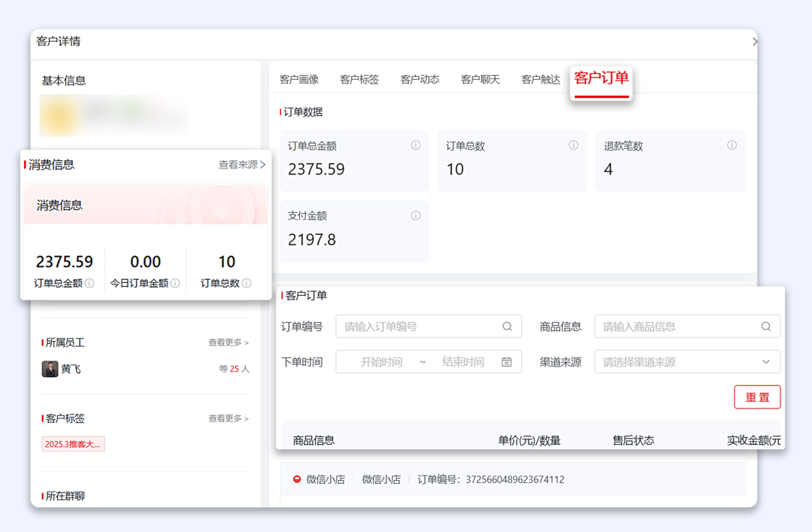Click the 重置 reset button
This screenshot has width=812, height=532.
click(x=757, y=397)
